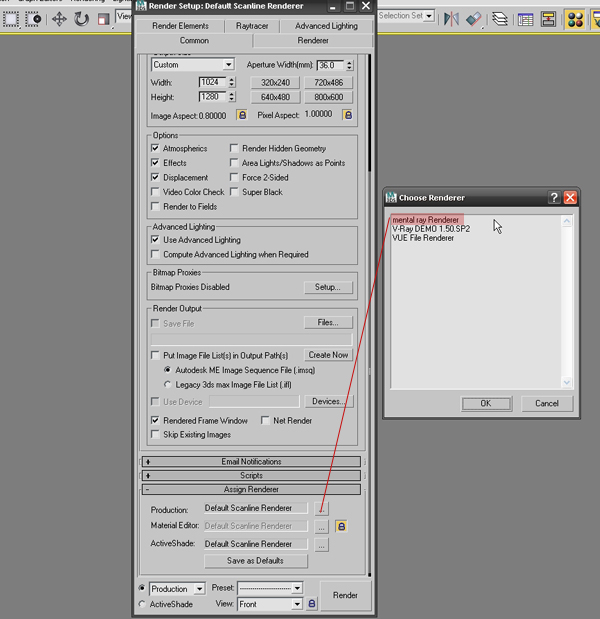Select the Rotate transform tool
This screenshot has height=619, width=600.
pos(81,19)
